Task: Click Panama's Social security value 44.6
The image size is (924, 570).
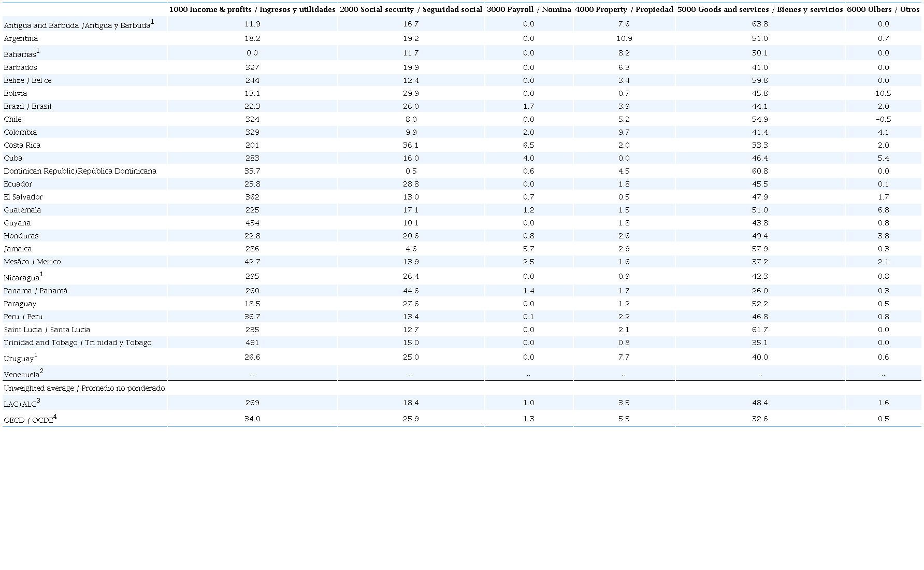Action: click(411, 291)
